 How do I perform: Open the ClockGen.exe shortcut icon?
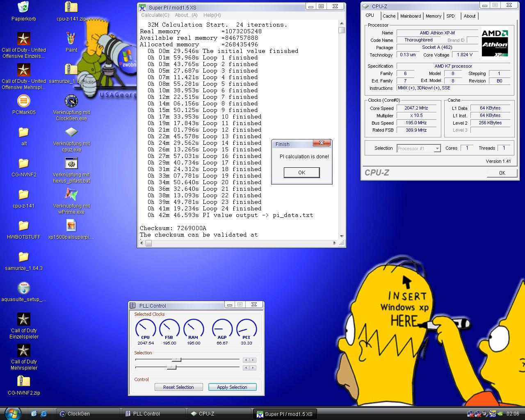[71, 101]
